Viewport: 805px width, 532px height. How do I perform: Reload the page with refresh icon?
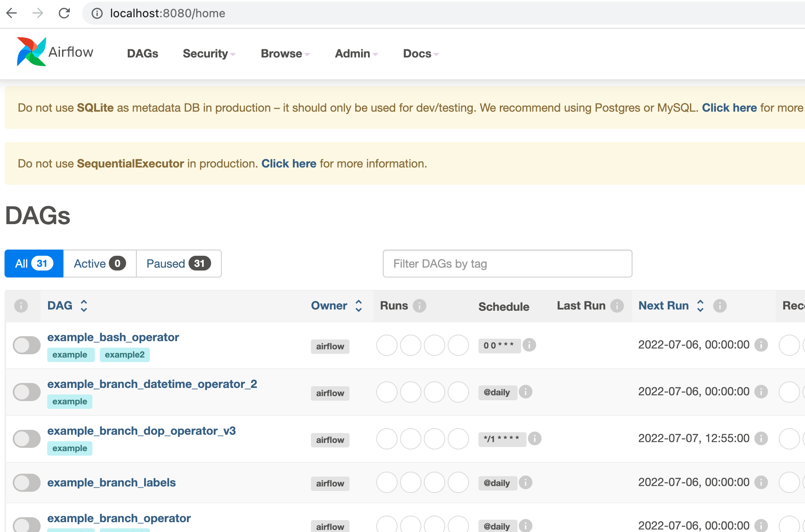[x=64, y=13]
